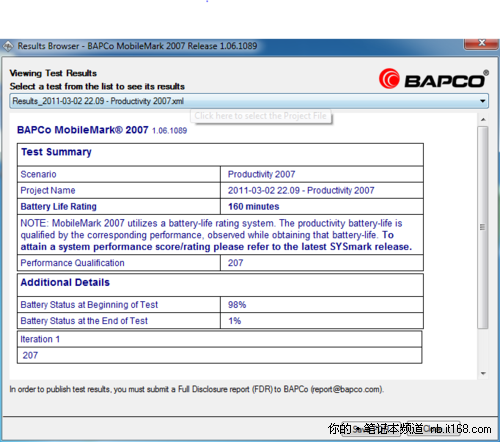Click the Iteration 1 result value 207
Image resolution: width=500 pixels, height=442 pixels.
pyautogui.click(x=30, y=355)
